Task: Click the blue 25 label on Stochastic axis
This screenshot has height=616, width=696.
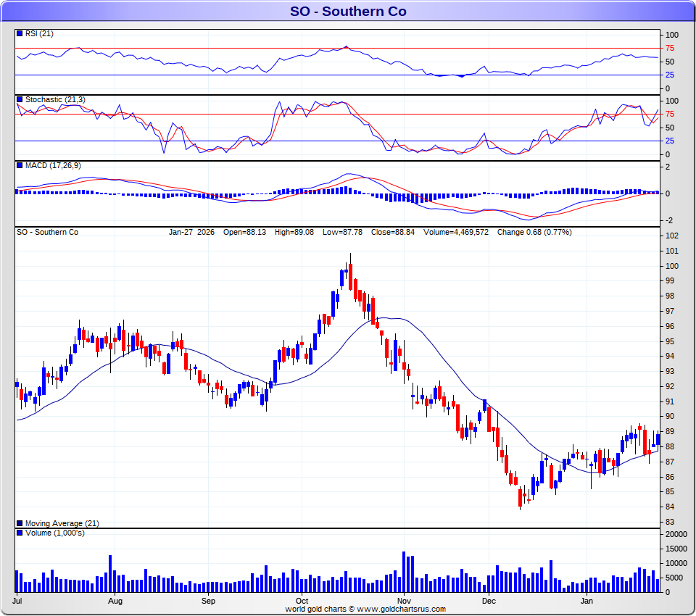Action: click(x=671, y=141)
